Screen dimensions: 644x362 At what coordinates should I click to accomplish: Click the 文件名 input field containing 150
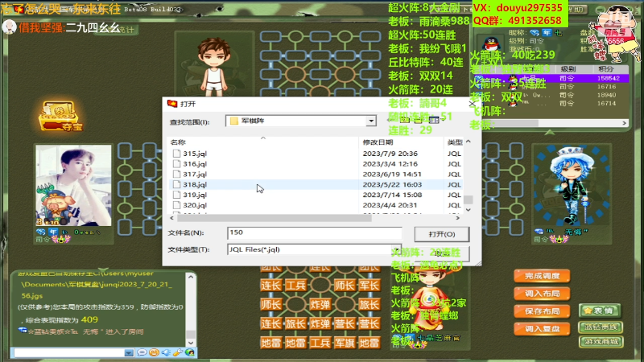coord(315,232)
